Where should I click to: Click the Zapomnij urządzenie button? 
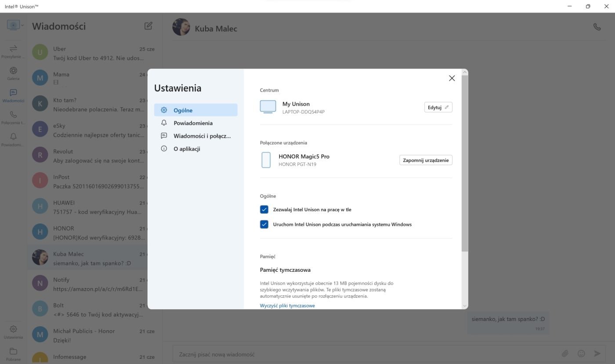click(x=426, y=160)
